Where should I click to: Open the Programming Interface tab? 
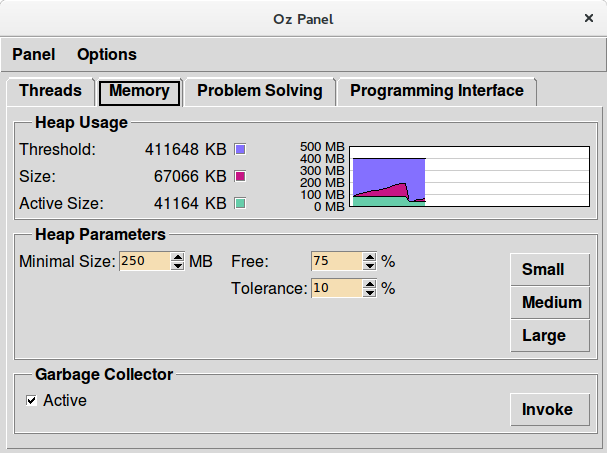tap(437, 91)
